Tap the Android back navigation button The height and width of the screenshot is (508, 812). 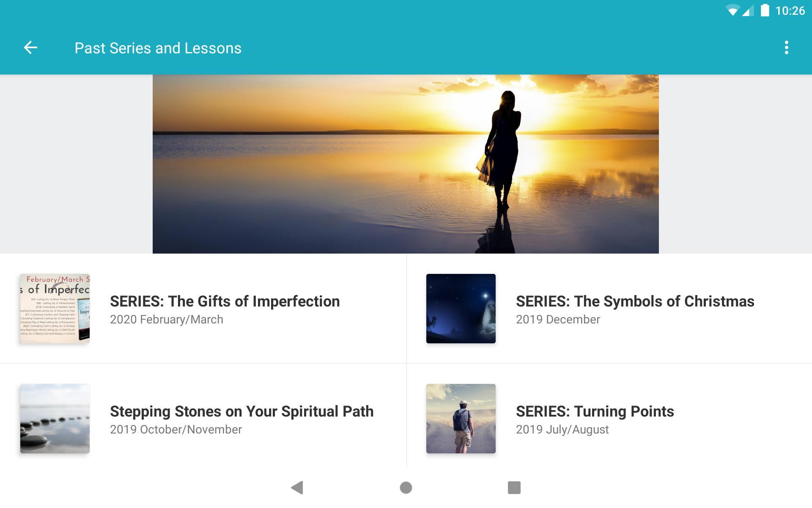point(297,488)
